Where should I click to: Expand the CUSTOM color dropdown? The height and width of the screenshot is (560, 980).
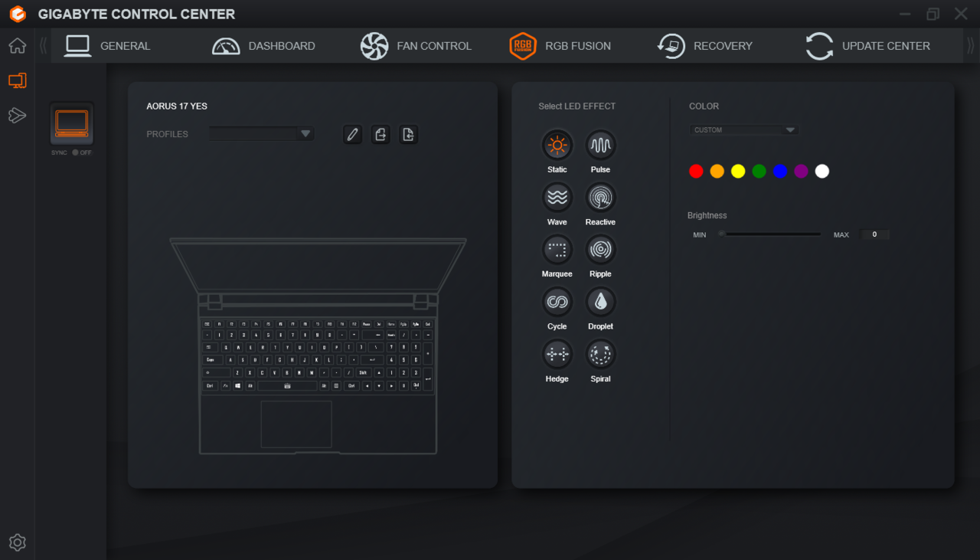(743, 130)
